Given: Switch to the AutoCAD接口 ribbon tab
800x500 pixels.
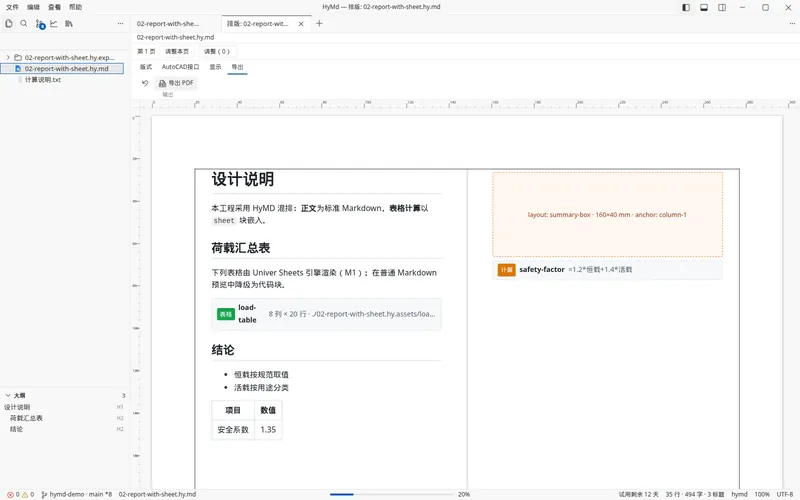Looking at the screenshot, I should [181, 67].
